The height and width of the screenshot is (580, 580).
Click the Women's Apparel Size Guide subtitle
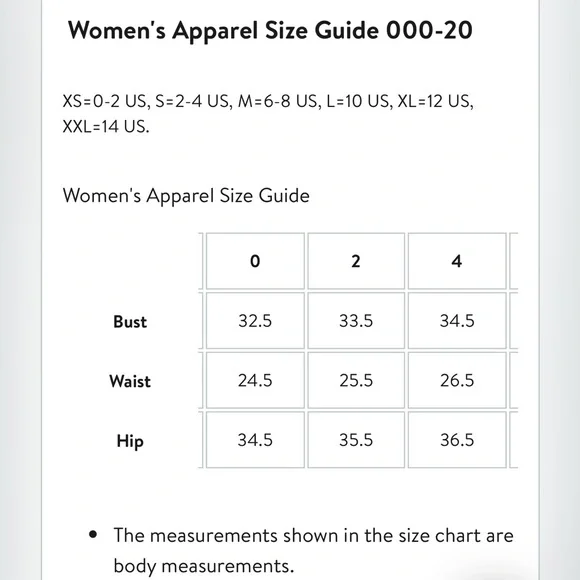[x=186, y=195]
